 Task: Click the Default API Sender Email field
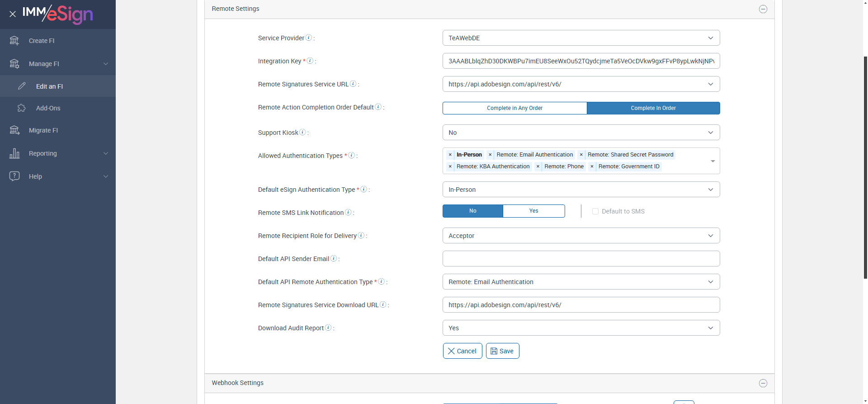(581, 259)
